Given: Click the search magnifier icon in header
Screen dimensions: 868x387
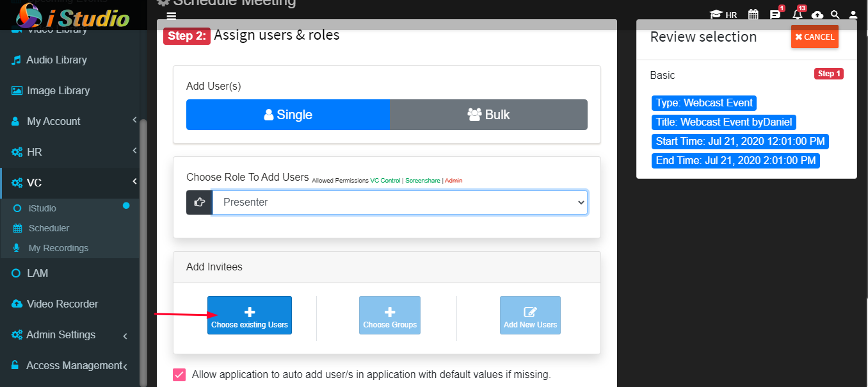Looking at the screenshot, I should (835, 14).
